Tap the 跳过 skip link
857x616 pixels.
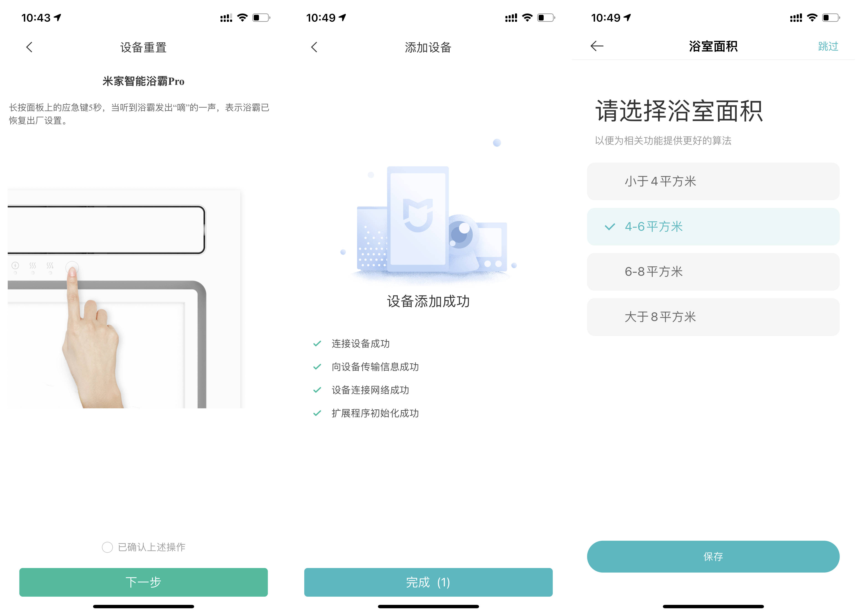(x=828, y=46)
